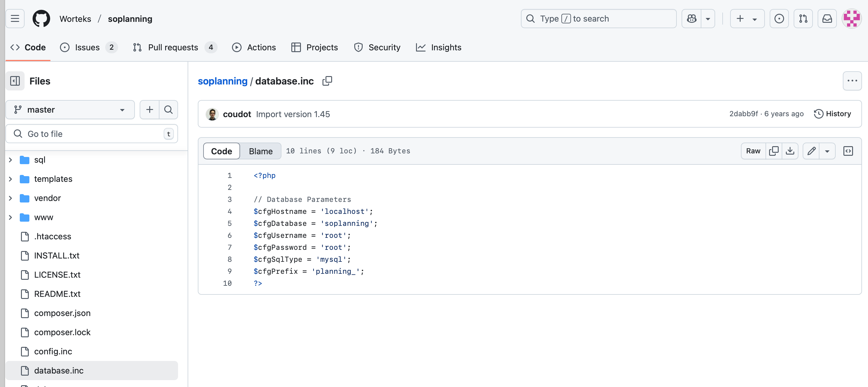Screen dimensions: 868x387
Task: Copy raw file contents
Action: coord(773,151)
